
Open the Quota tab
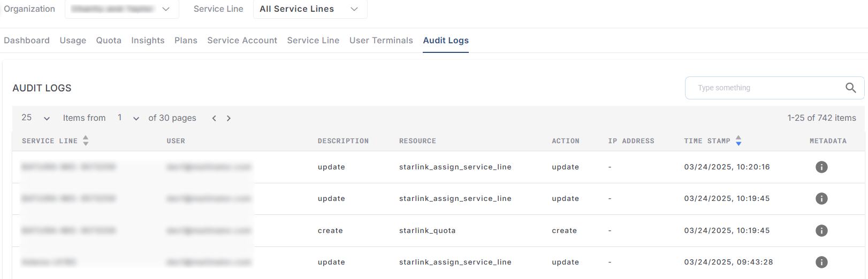point(109,41)
